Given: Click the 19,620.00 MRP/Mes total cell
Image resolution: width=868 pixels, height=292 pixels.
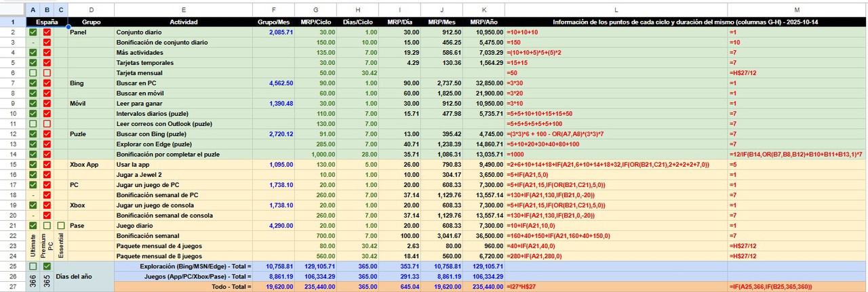Looking at the screenshot, I should point(441,287).
